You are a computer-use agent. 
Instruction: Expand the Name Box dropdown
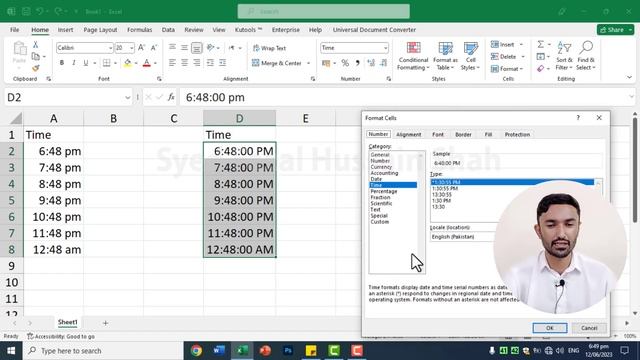(x=127, y=98)
